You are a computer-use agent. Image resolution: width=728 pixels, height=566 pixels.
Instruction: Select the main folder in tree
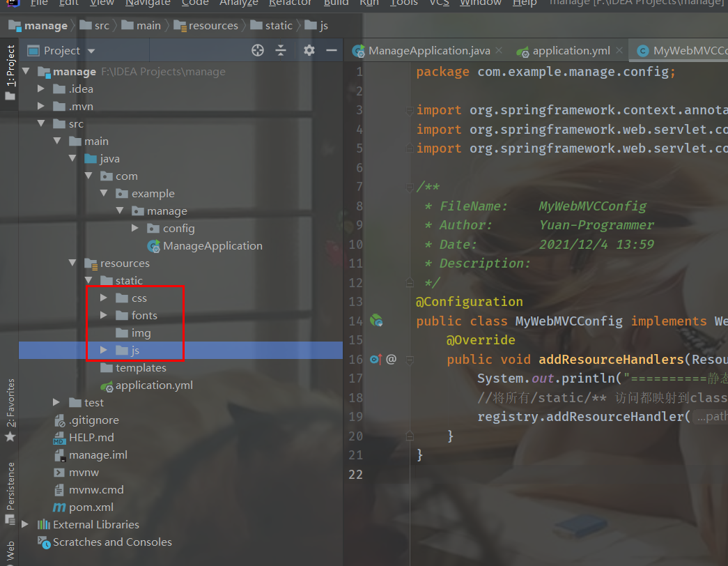pyautogui.click(x=88, y=141)
